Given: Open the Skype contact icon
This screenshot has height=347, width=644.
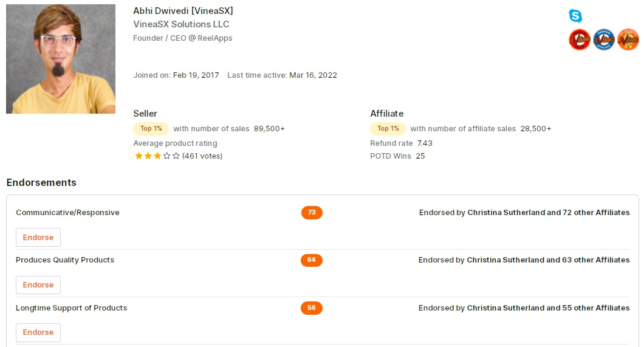Looking at the screenshot, I should click(x=575, y=16).
